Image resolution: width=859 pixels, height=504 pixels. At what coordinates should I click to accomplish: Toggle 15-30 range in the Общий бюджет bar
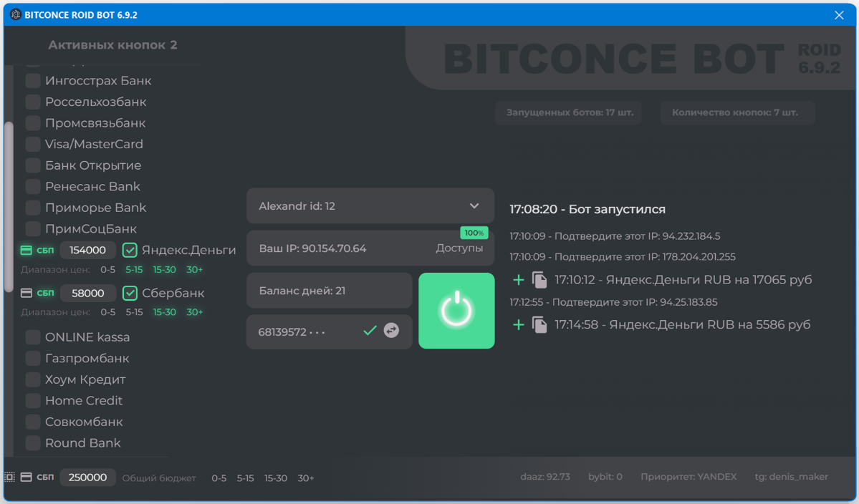click(x=276, y=478)
